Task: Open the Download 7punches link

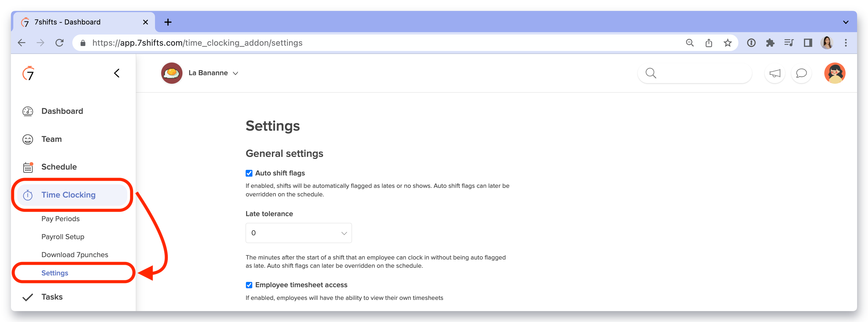Action: pos(74,255)
